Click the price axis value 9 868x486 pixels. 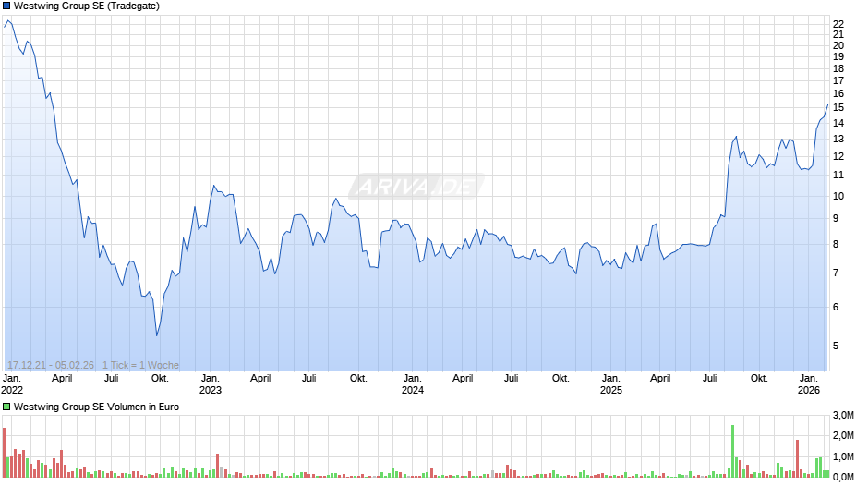point(836,218)
